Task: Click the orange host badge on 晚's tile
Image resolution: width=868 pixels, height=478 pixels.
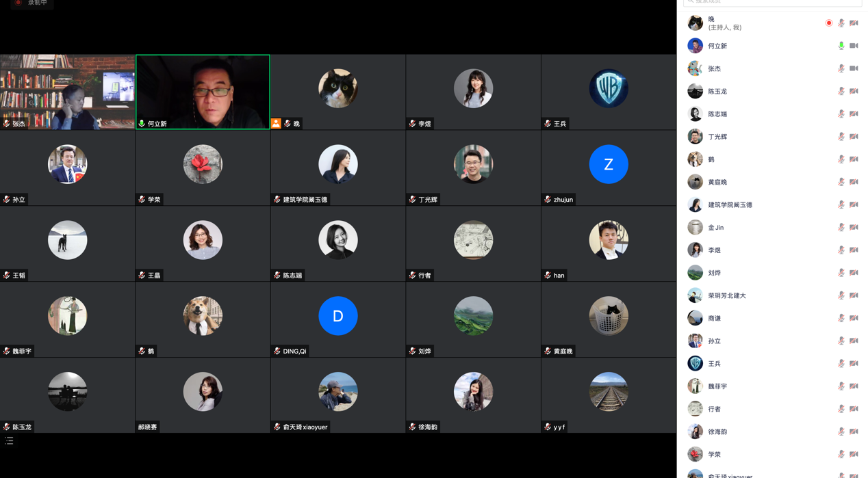Action: (276, 124)
